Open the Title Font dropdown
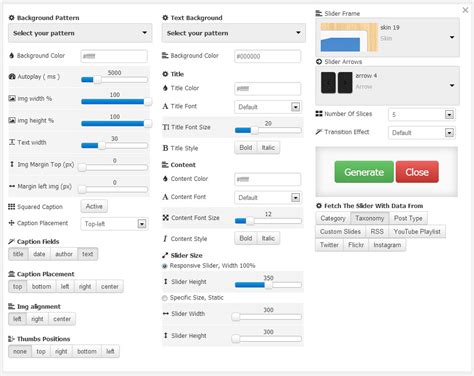The width and height of the screenshot is (474, 376). (268, 107)
